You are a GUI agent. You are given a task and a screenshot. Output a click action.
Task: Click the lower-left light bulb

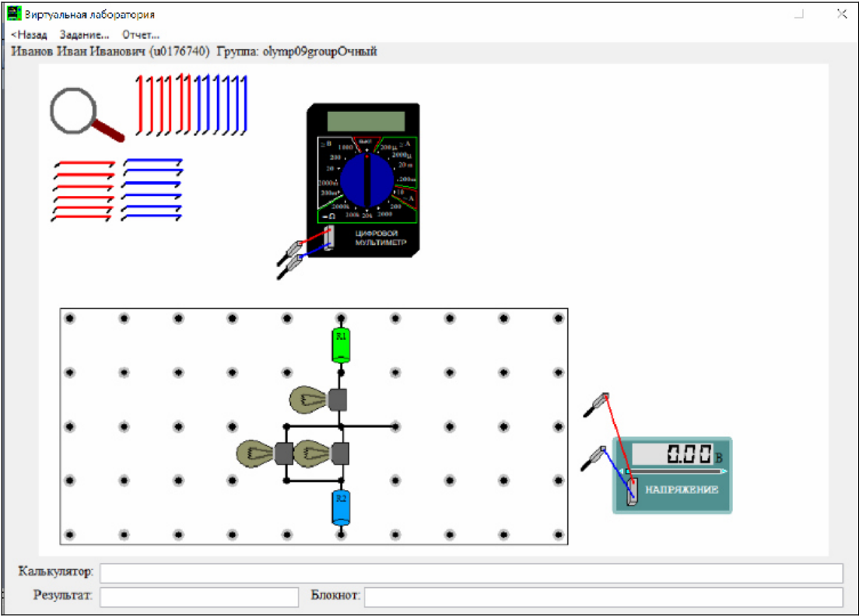(x=264, y=453)
